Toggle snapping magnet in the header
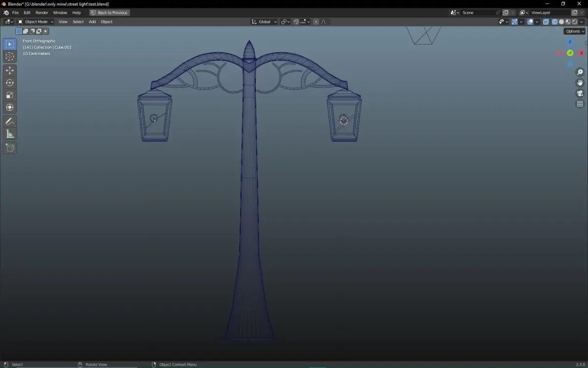The width and height of the screenshot is (588, 368). click(296, 22)
